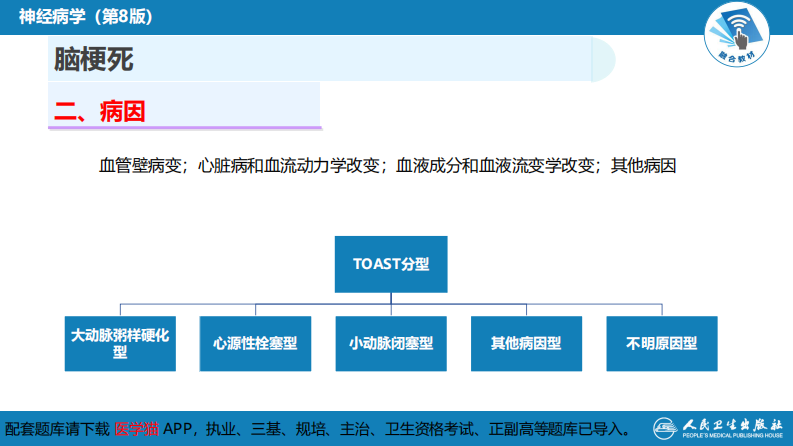Select the 其他病因型 box
Screen dimensions: 793x446
pos(526,343)
